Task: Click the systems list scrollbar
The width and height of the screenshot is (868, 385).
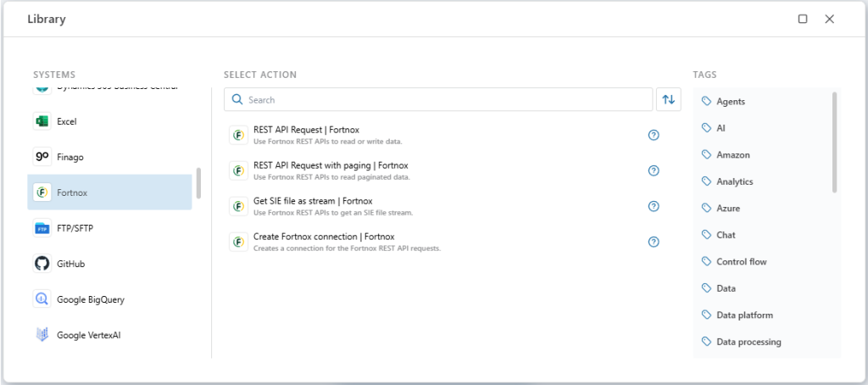Action: coord(198,182)
